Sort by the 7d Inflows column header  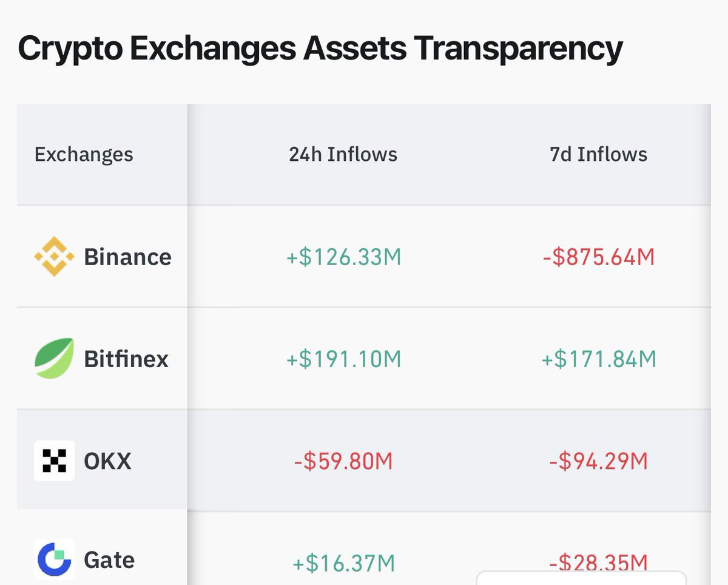click(599, 154)
